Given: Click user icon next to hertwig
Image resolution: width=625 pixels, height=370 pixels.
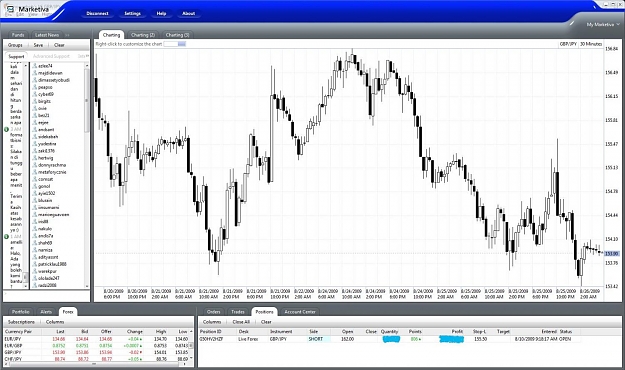Looking at the screenshot, I should pos(35,158).
